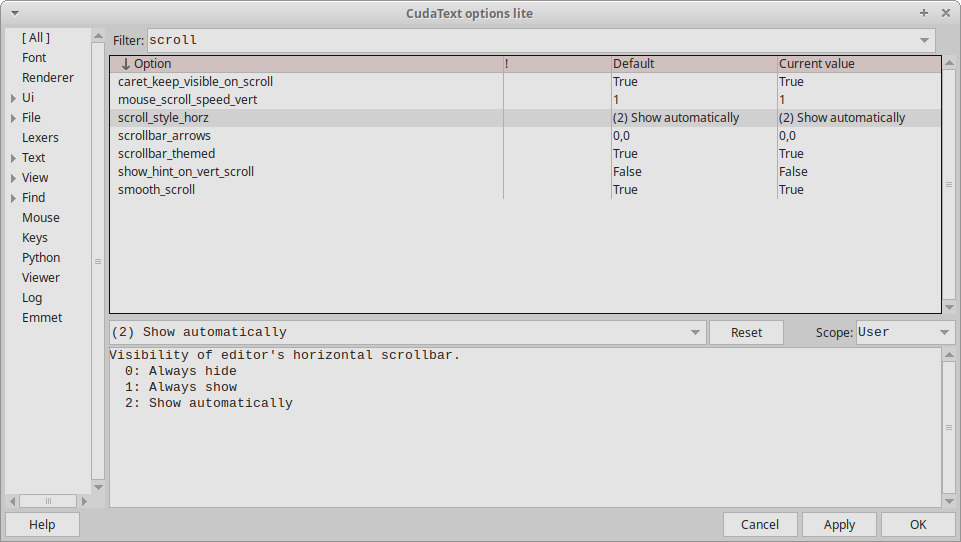Select the Font category
Image resolution: width=961 pixels, height=542 pixels.
(34, 58)
